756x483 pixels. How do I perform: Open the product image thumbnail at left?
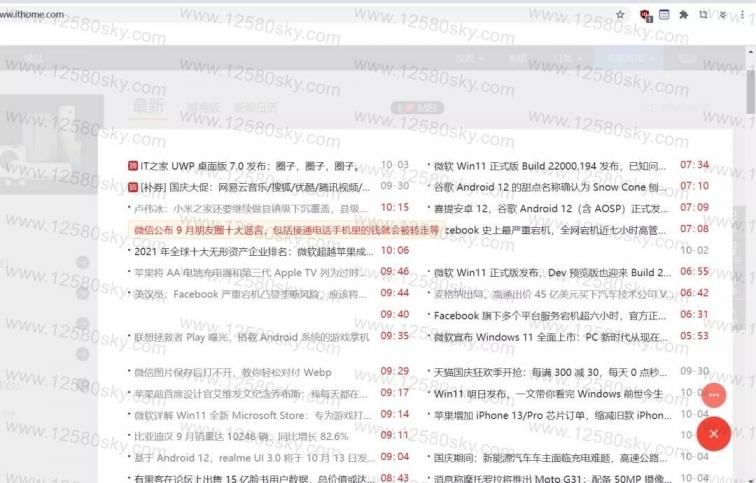(x=52, y=144)
